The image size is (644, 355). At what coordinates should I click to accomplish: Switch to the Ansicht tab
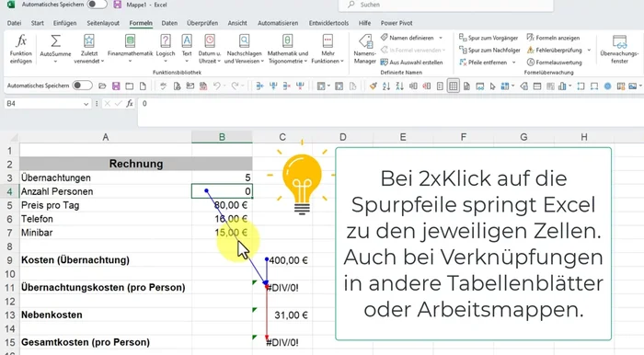tap(237, 23)
